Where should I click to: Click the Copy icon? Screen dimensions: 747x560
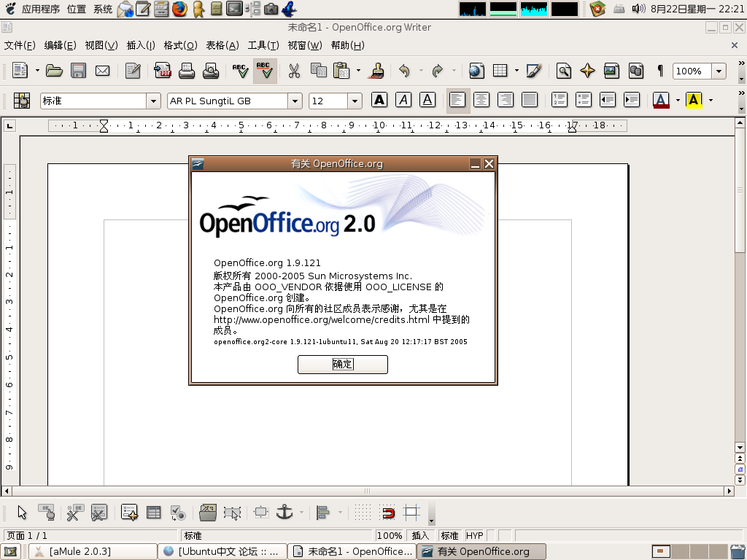(319, 71)
